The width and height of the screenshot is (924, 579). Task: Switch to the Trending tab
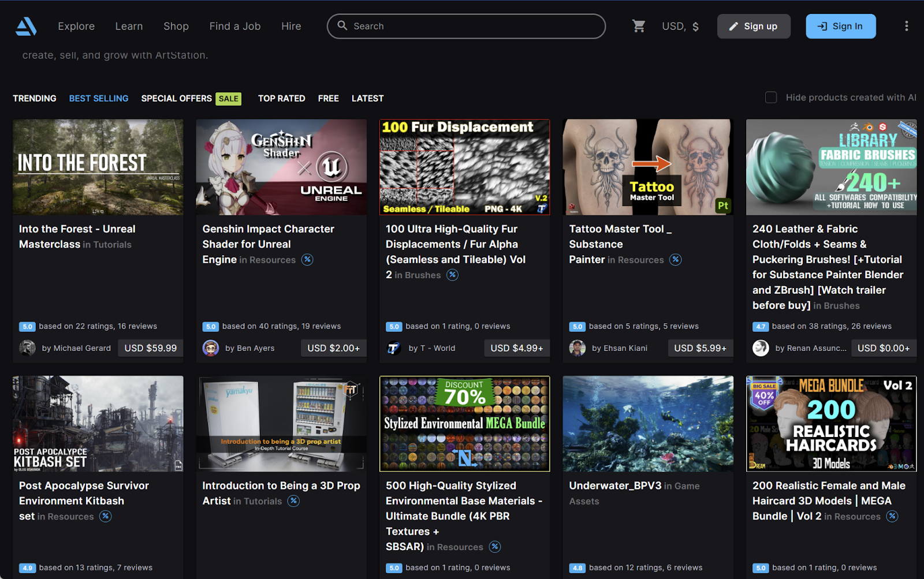coord(35,98)
